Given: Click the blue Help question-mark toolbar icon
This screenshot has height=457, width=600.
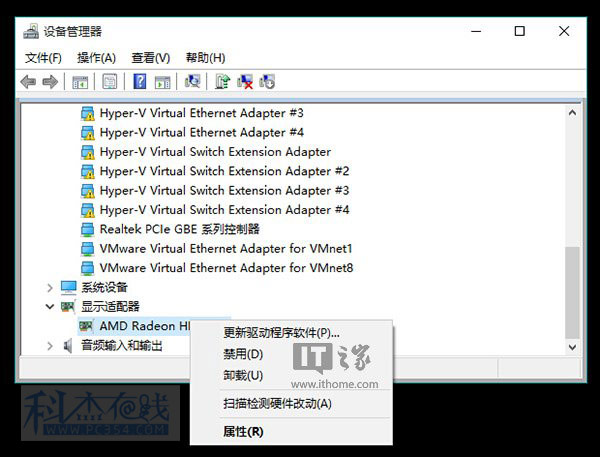Looking at the screenshot, I should [x=140, y=82].
